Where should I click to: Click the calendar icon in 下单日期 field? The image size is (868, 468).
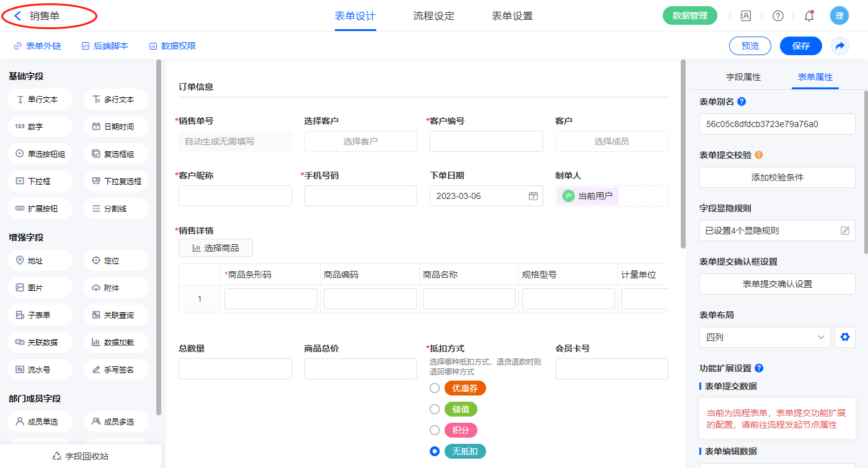pos(533,196)
